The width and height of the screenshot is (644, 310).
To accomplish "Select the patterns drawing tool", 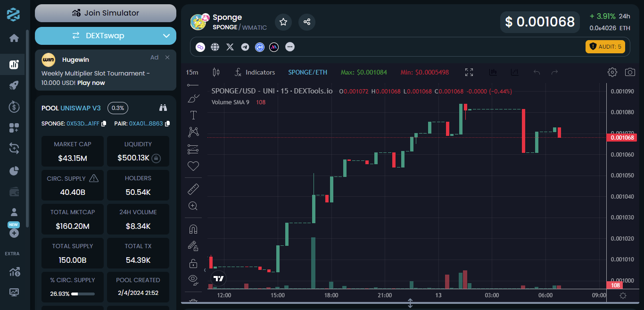I will pyautogui.click(x=193, y=132).
